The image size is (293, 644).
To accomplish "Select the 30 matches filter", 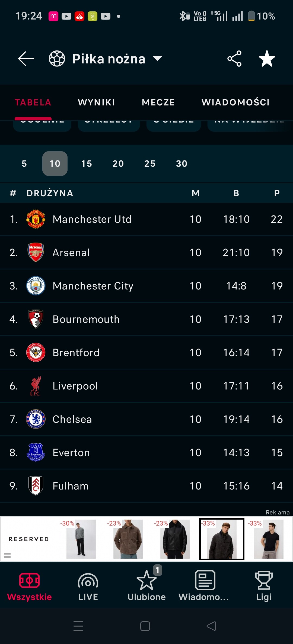I will (x=181, y=164).
